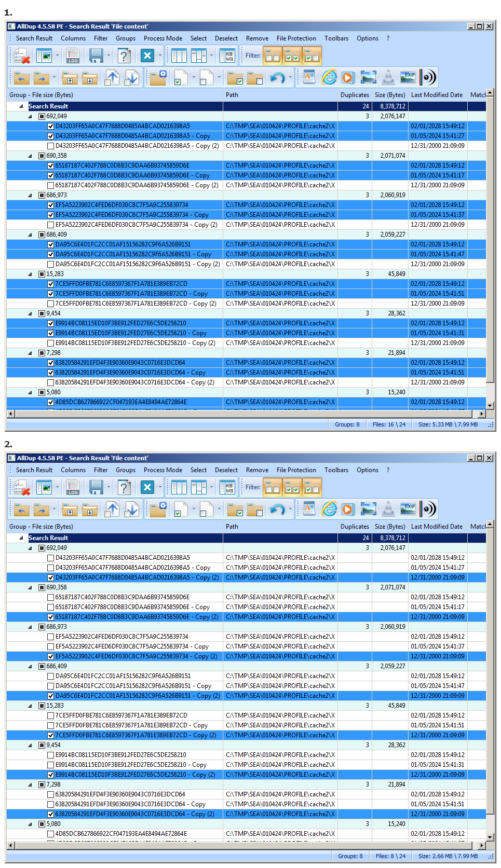Click the VLC traffic cone icon in window 2
The image size is (501, 868).
(x=388, y=509)
